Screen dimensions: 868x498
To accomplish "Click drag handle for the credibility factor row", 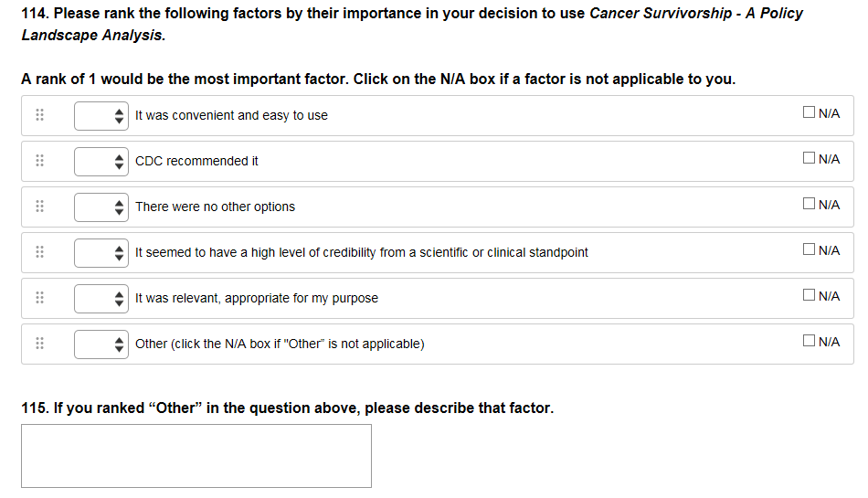I will [40, 252].
